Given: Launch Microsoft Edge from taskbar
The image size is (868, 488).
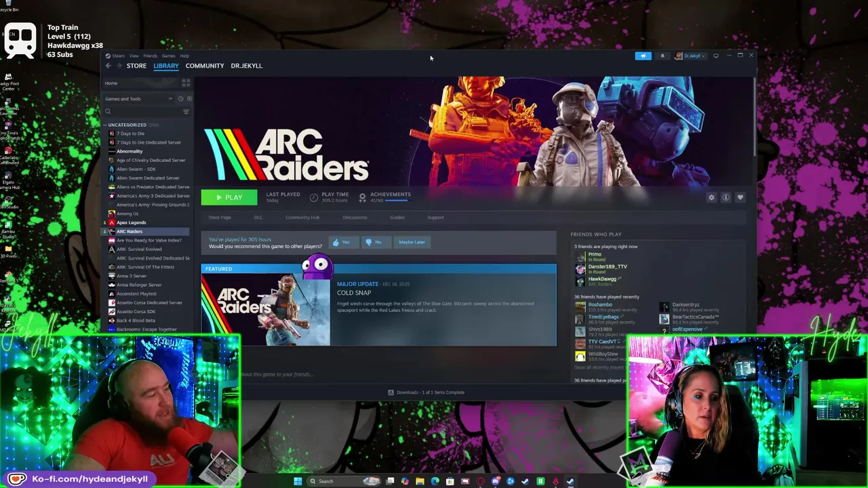Looking at the screenshot, I should [435, 481].
